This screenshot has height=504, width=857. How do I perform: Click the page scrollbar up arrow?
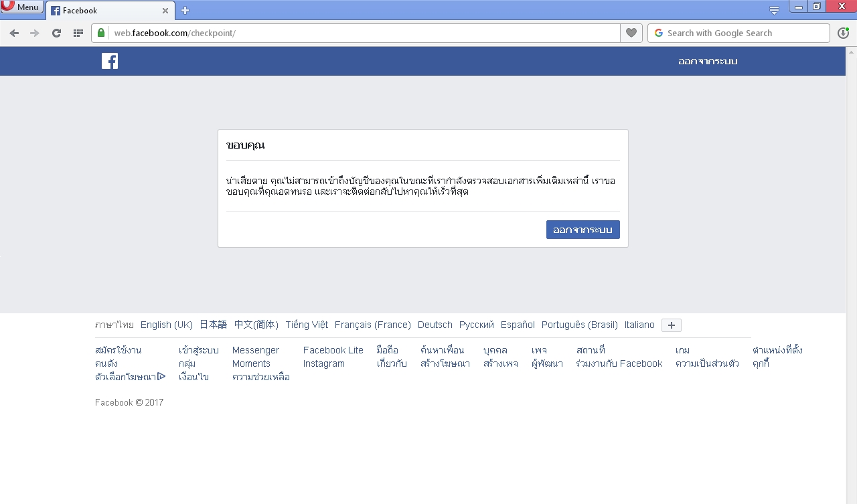pyautogui.click(x=852, y=52)
